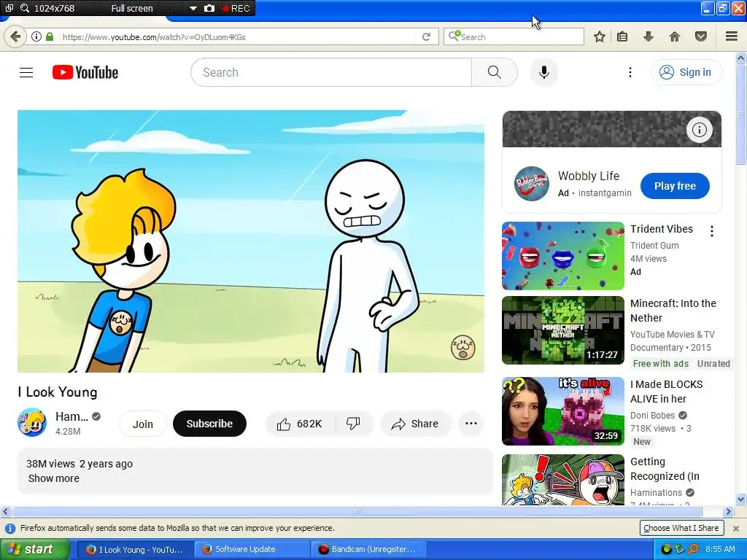
Task: Click the Pocket save icon
Action: [x=701, y=36]
